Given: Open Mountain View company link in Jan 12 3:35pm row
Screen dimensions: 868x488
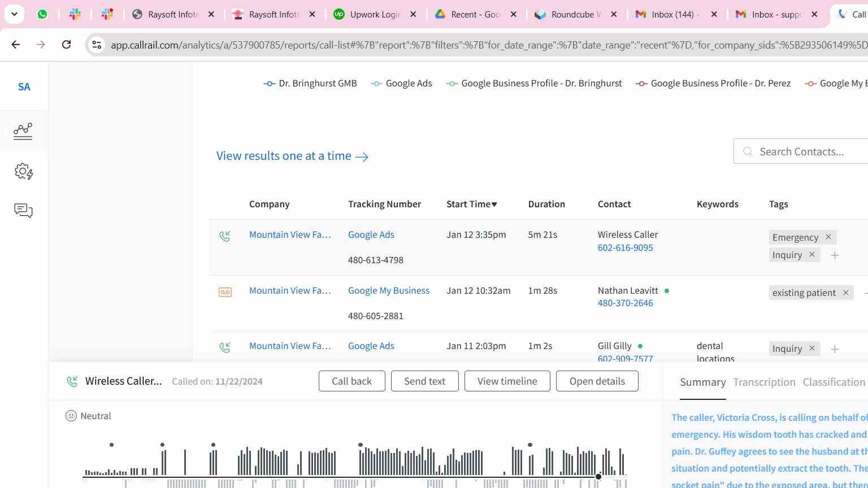Looking at the screenshot, I should point(290,234).
